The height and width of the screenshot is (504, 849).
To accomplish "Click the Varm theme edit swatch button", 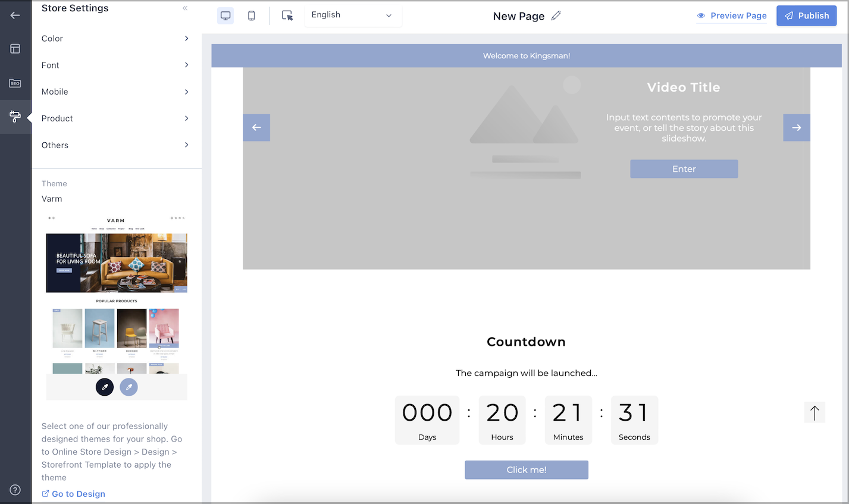I will 105,387.
